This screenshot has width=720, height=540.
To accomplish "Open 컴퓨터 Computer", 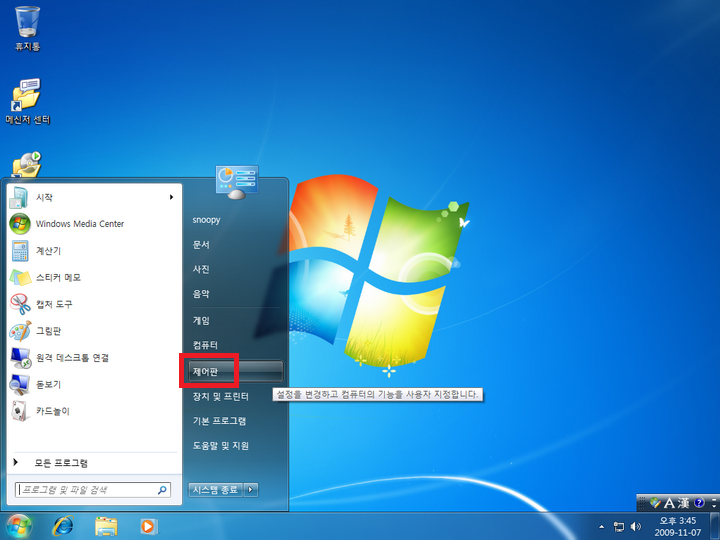I will coord(205,345).
